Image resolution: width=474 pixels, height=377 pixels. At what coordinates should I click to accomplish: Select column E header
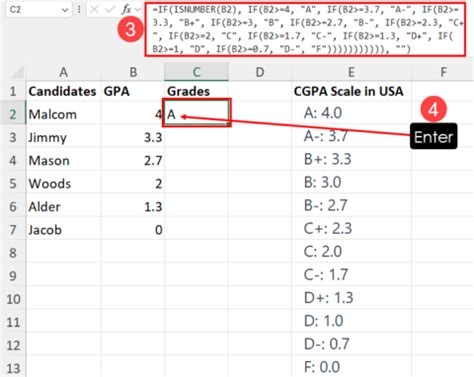[351, 72]
